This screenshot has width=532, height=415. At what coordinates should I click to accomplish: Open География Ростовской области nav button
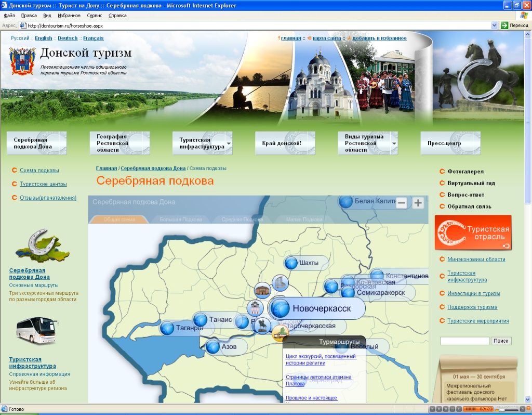point(119,144)
